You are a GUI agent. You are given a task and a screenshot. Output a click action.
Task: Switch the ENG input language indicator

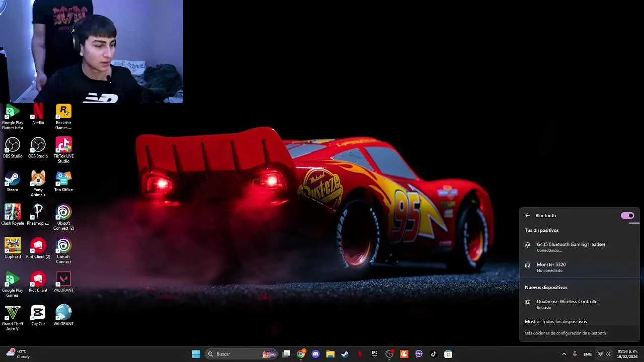(588, 354)
